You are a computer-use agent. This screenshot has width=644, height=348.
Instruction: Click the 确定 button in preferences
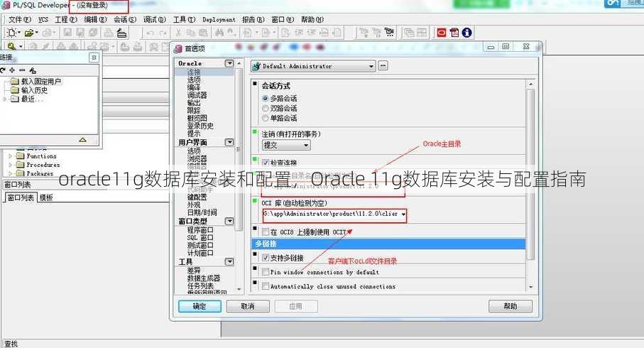coord(200,306)
